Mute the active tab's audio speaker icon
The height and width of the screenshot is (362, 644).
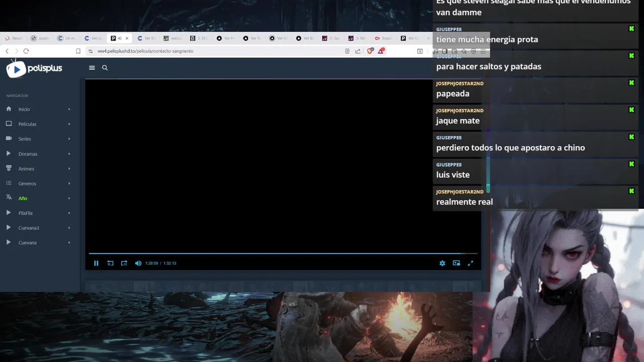pyautogui.click(x=120, y=38)
